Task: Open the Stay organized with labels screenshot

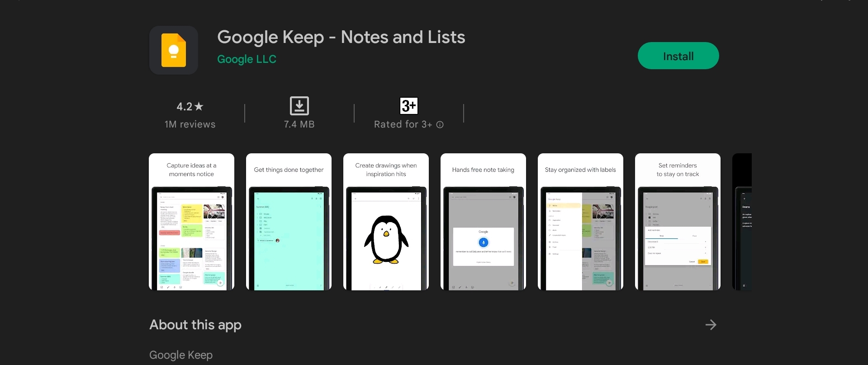Action: [x=580, y=222]
